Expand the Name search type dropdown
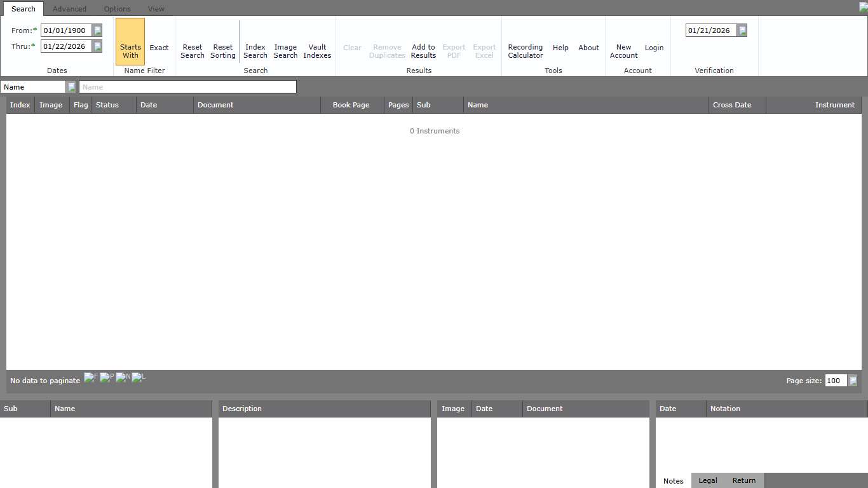The width and height of the screenshot is (868, 488). [71, 87]
